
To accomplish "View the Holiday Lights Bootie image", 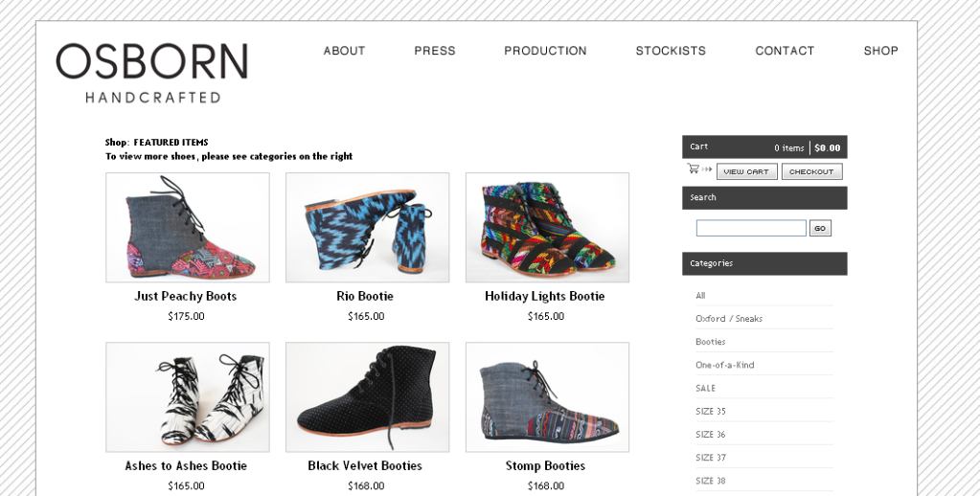I will pyautogui.click(x=547, y=228).
